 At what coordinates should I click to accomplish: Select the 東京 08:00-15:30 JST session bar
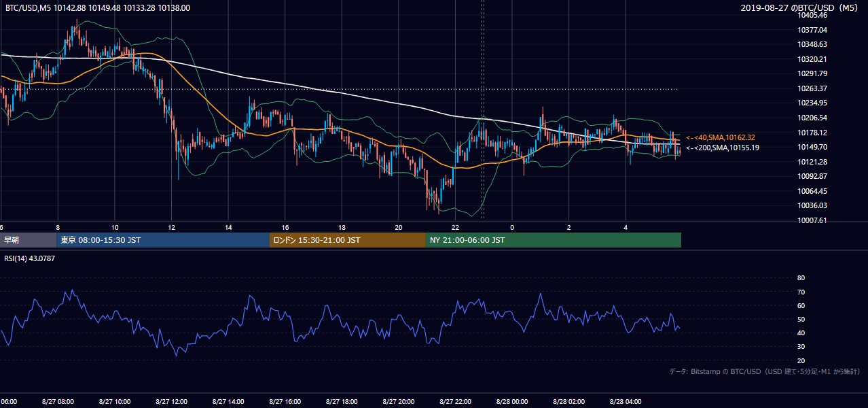[x=163, y=240]
